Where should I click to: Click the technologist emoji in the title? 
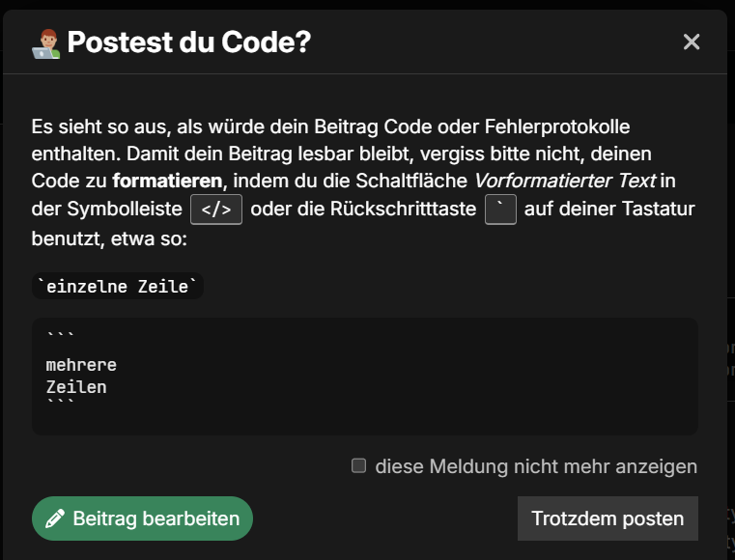45,43
